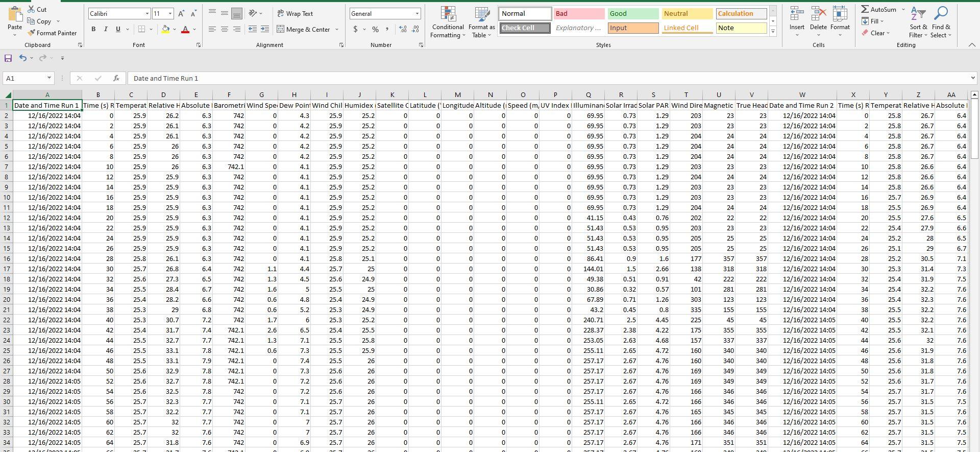
Task: Open Sort & Filter menu
Action: tap(918, 22)
